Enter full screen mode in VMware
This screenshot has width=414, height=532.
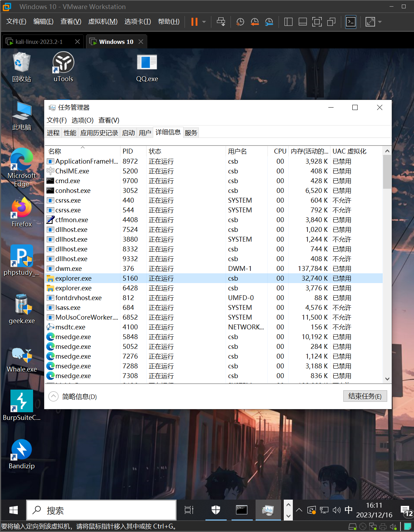coord(317,22)
